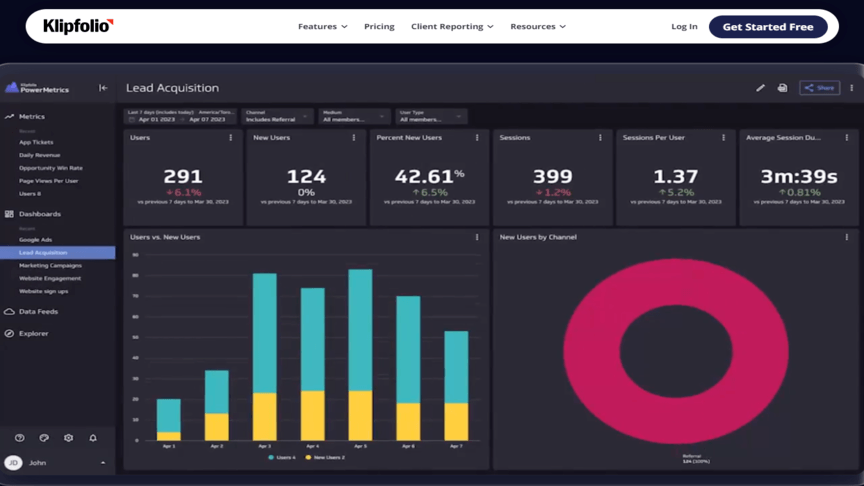The height and width of the screenshot is (486, 864).
Task: Click the Apr 3 bar in the chart
Action: click(264, 357)
